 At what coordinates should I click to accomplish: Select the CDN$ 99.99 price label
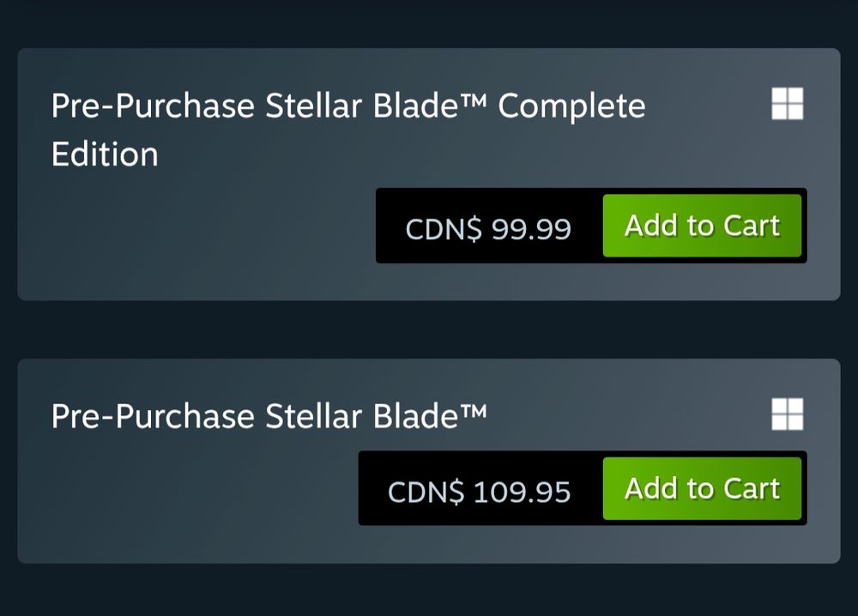pos(488,228)
